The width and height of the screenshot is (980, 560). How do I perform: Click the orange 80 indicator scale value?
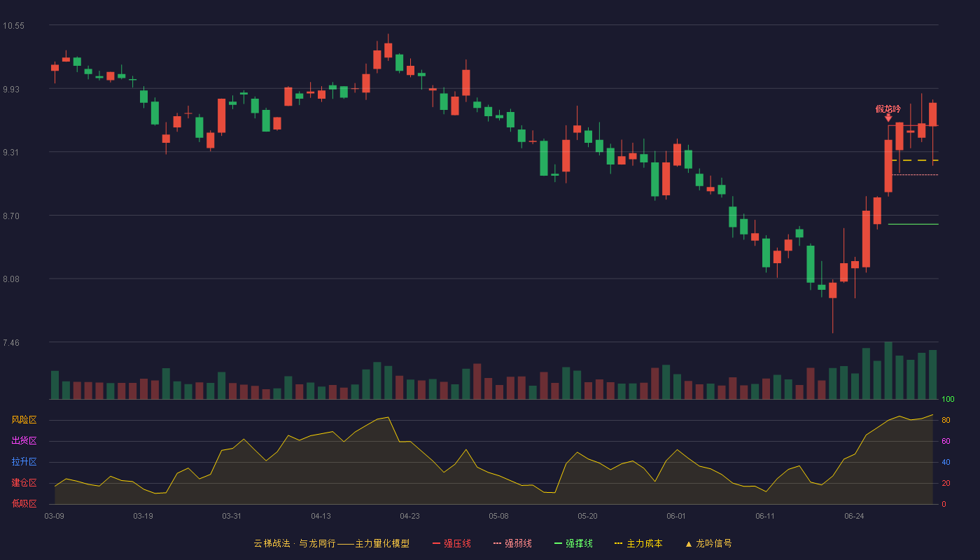point(946,420)
